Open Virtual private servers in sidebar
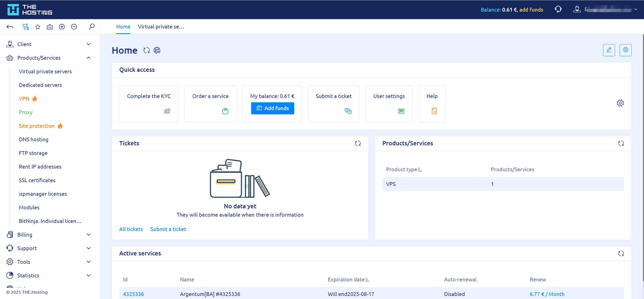644x299 pixels. click(x=45, y=72)
